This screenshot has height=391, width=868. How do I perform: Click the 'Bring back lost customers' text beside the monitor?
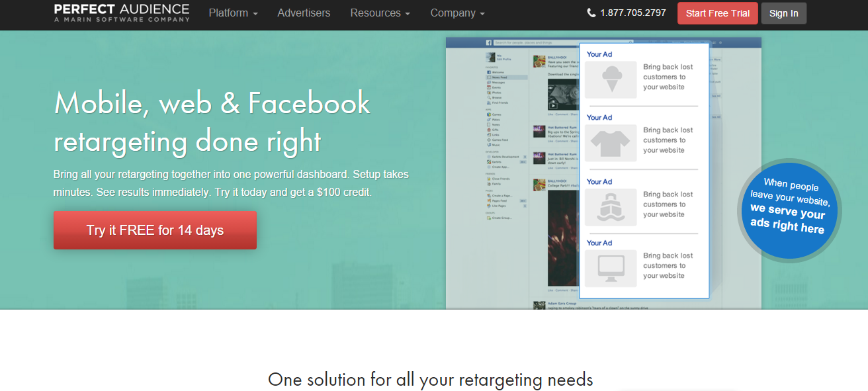[x=668, y=265]
